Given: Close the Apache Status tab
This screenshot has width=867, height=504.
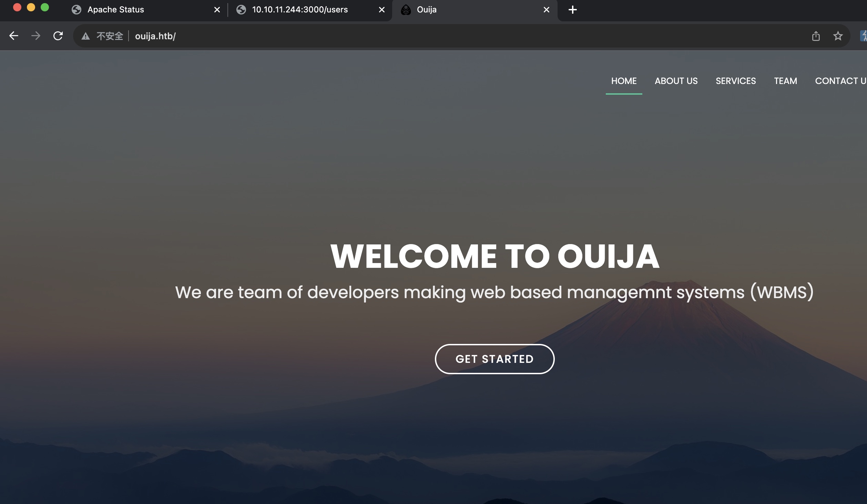Looking at the screenshot, I should pos(217,10).
